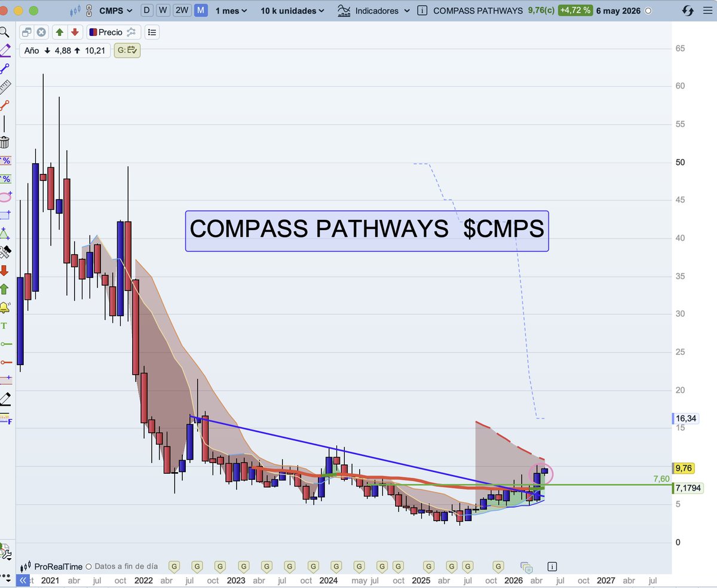
Task: Click the 2024 label on the time axis
Action: (328, 580)
